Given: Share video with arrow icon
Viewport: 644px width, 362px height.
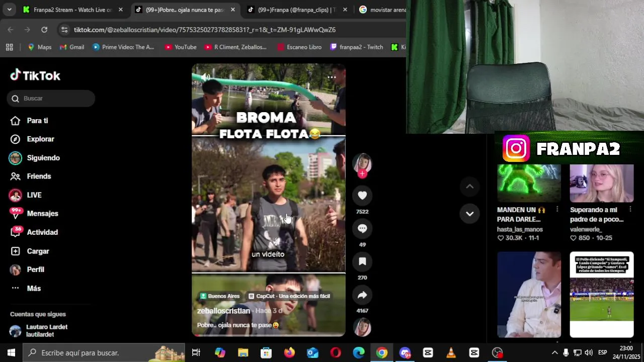Looking at the screenshot, I should tap(362, 295).
